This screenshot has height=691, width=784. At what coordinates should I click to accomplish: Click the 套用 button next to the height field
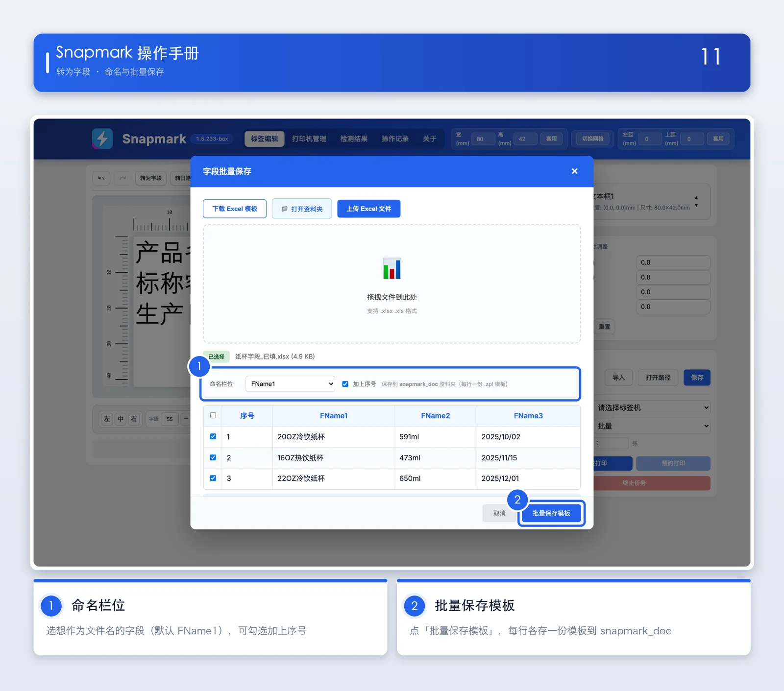tap(552, 139)
